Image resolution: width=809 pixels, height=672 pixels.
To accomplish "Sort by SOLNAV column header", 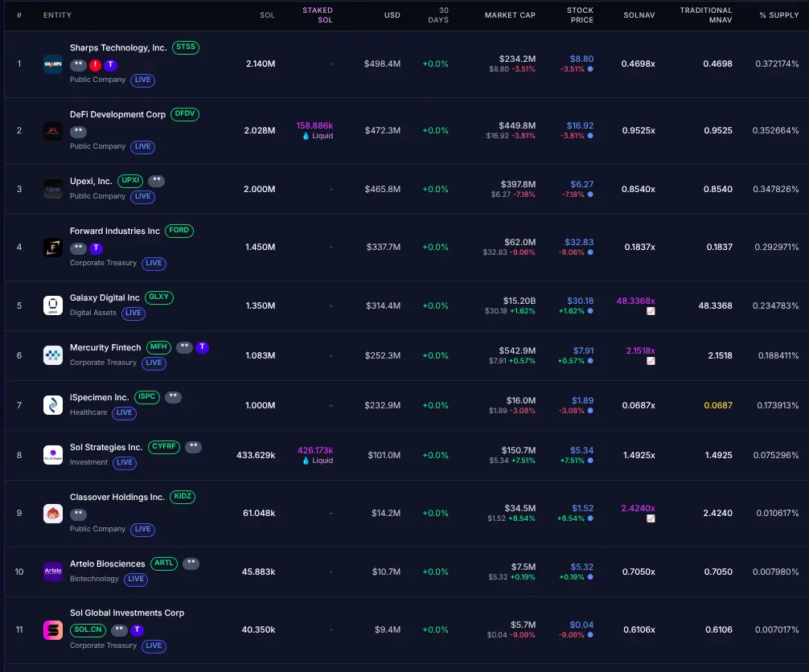I will click(639, 15).
